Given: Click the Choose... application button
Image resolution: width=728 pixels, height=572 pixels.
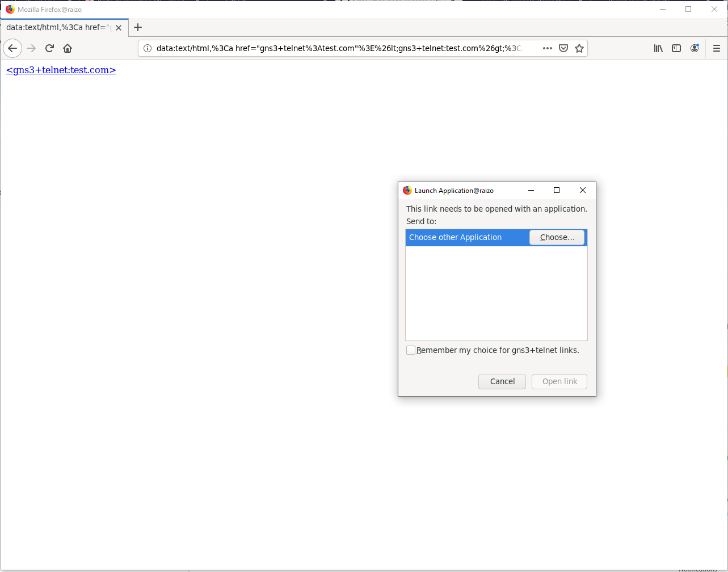Looking at the screenshot, I should click(x=557, y=237).
